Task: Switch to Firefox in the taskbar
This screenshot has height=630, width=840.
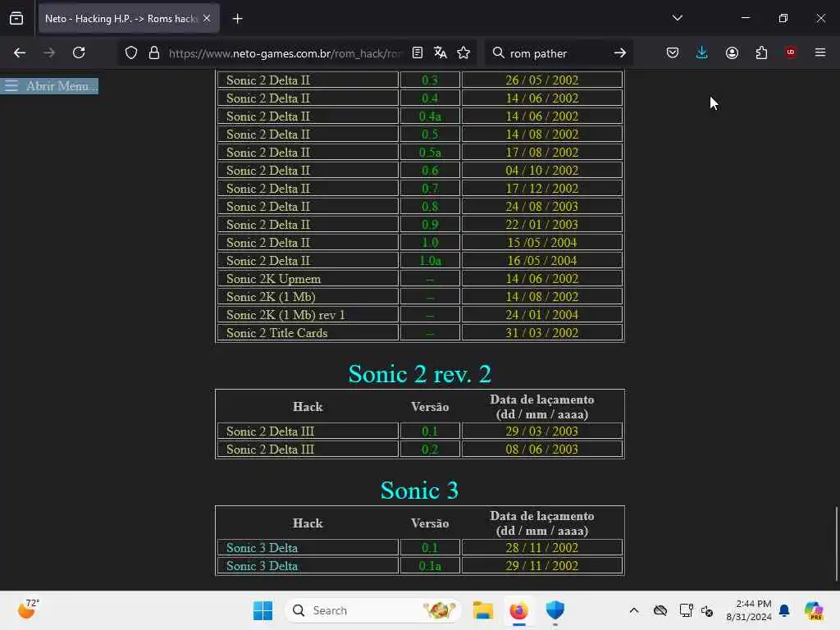Action: pyautogui.click(x=518, y=610)
